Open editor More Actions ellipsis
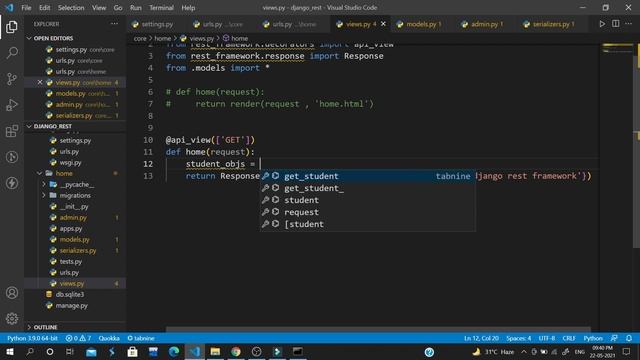This screenshot has width=640, height=360. (629, 24)
